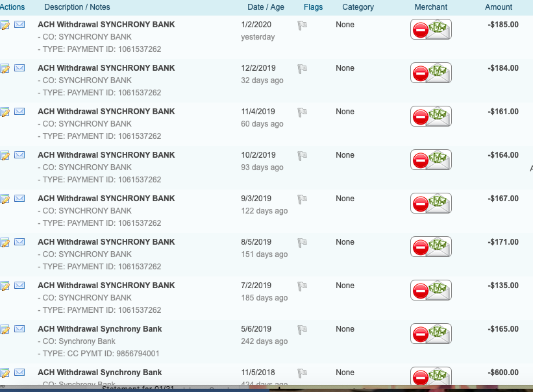Select the 8/5/2019 date text

click(256, 242)
